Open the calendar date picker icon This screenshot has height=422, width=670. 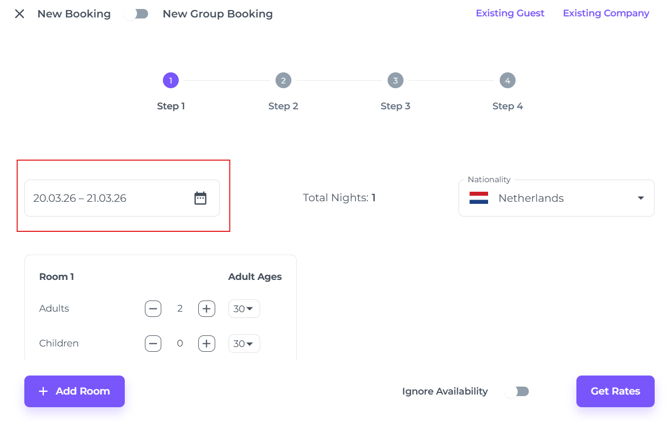(x=200, y=198)
